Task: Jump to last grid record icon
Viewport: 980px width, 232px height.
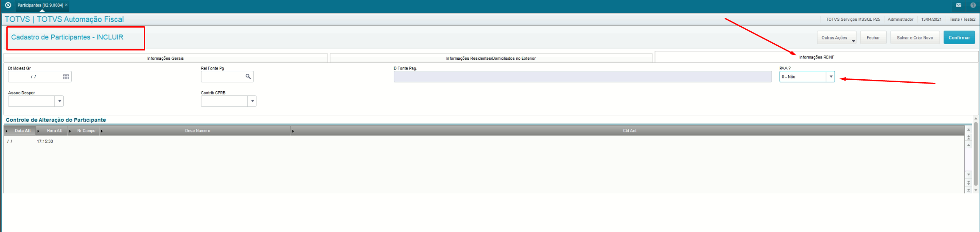Action: (969, 190)
